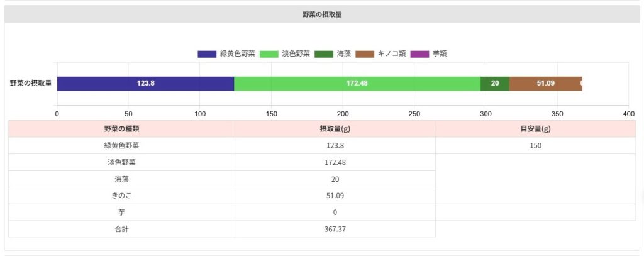Click the purple 芋類 legend swatch
Image resolution: width=644 pixels, height=256 pixels.
click(x=419, y=54)
